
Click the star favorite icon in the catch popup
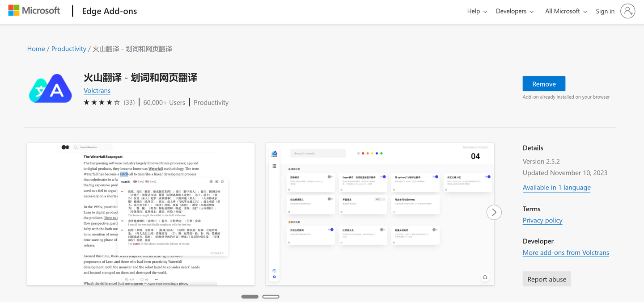coord(222,181)
